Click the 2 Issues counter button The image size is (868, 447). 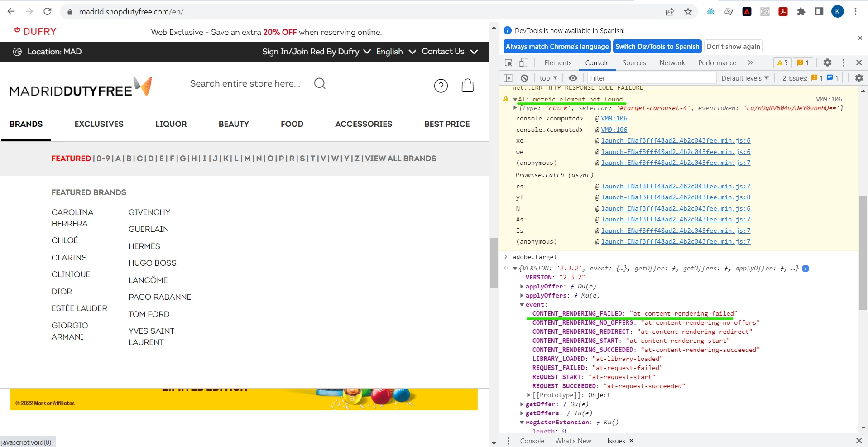tap(810, 78)
